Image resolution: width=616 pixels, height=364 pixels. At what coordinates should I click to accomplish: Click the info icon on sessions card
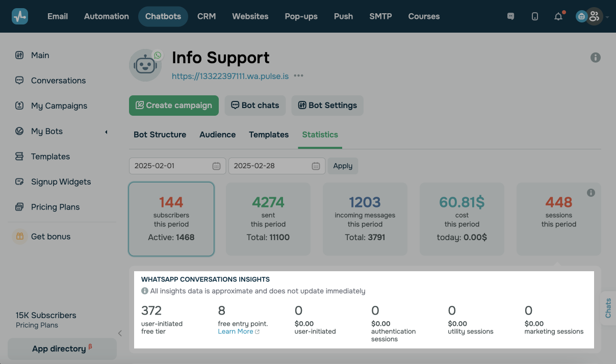[591, 193]
